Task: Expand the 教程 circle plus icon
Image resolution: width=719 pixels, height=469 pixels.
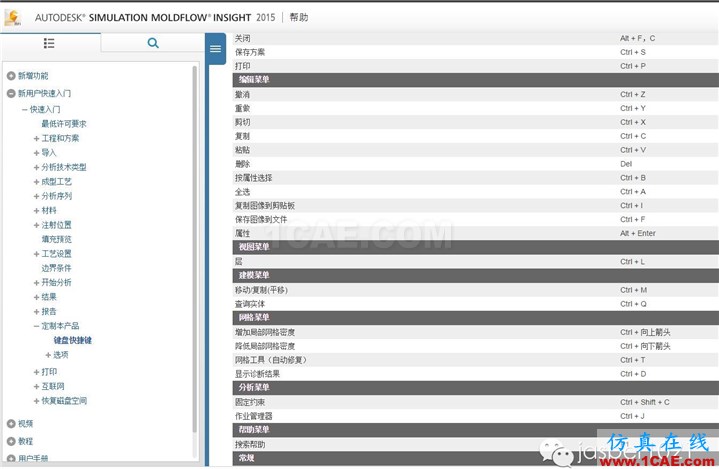Action: (x=11, y=441)
